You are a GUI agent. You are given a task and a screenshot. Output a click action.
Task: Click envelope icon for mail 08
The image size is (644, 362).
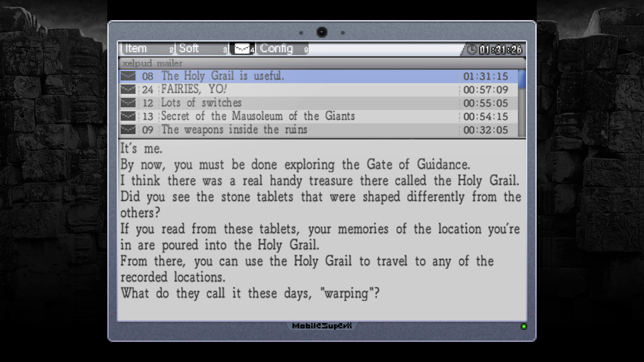pyautogui.click(x=128, y=76)
